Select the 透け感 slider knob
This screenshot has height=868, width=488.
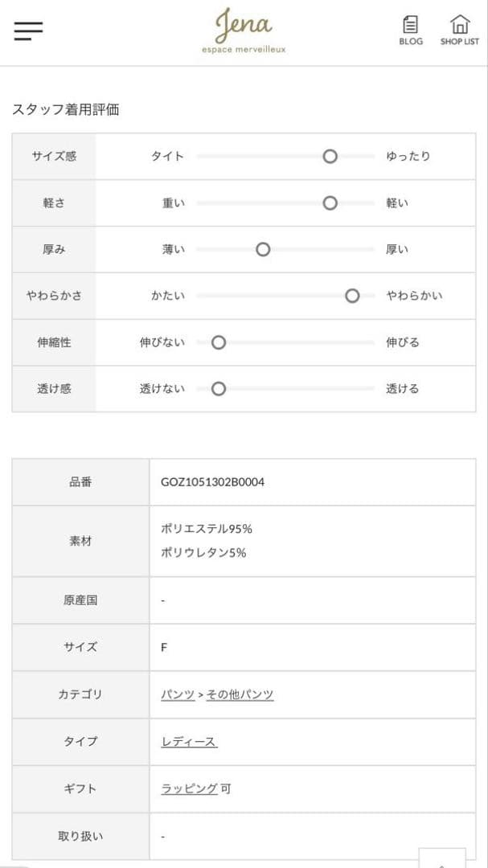(x=218, y=389)
